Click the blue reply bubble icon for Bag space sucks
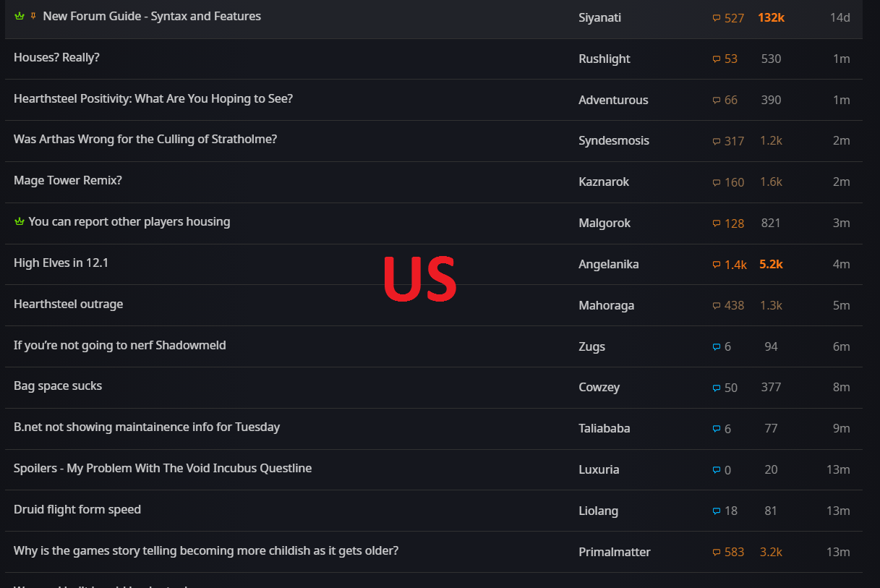880x588 pixels. coord(717,388)
